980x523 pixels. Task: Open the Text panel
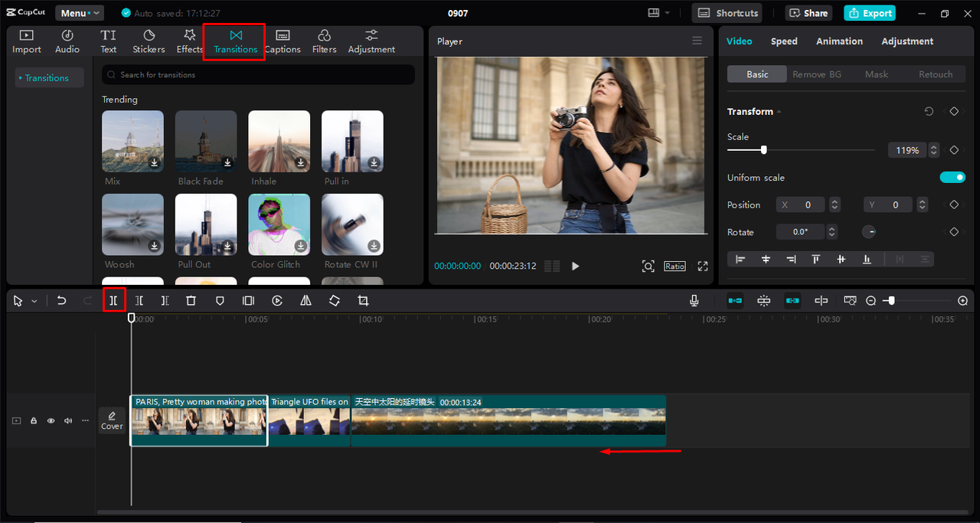tap(109, 41)
